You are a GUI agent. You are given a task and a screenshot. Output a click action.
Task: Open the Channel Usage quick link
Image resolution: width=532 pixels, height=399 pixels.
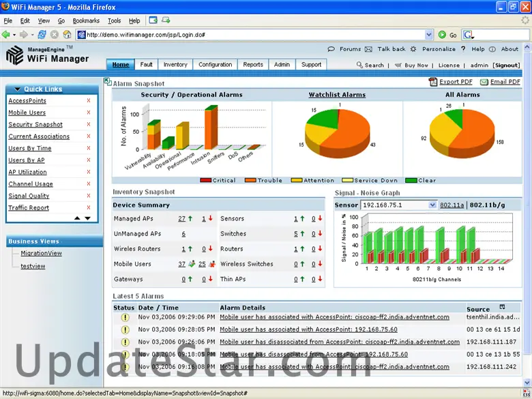31,184
